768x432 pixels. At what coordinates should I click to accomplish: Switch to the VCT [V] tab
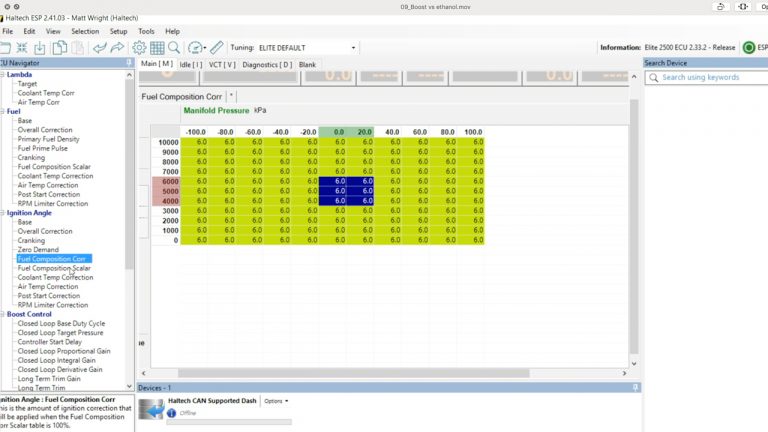[x=222, y=64]
